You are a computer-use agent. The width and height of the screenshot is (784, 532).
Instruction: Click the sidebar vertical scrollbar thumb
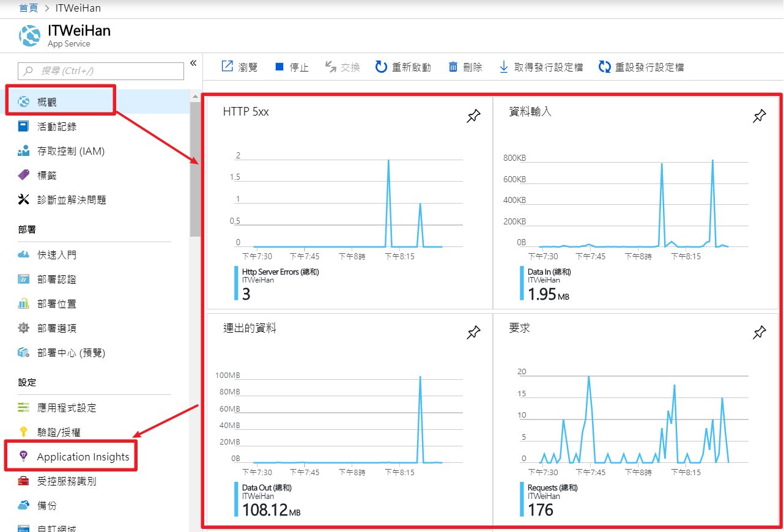click(195, 168)
